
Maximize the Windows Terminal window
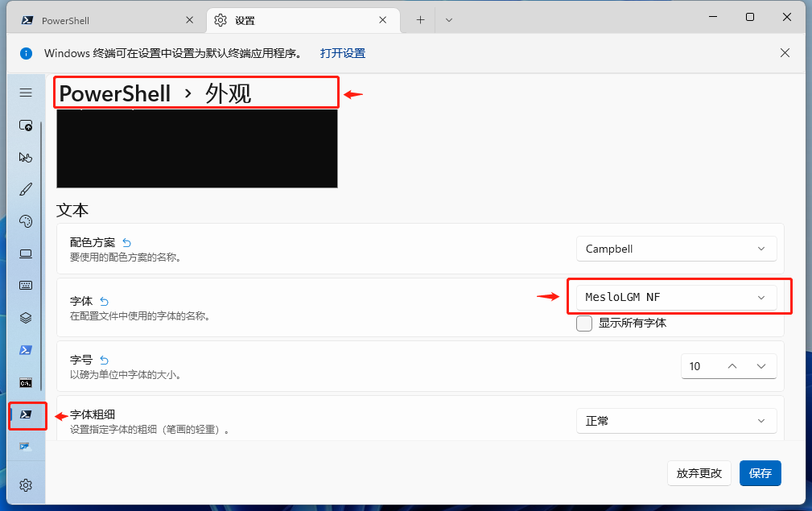(x=750, y=17)
